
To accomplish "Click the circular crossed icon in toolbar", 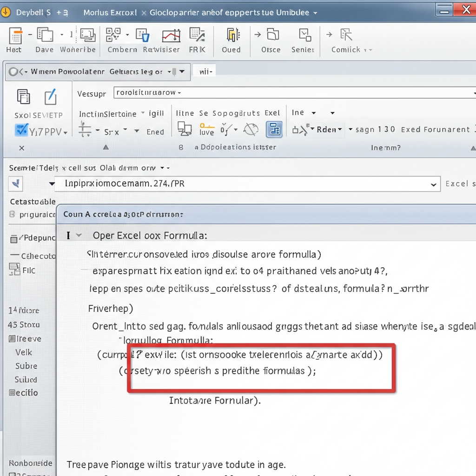I will 251,130.
